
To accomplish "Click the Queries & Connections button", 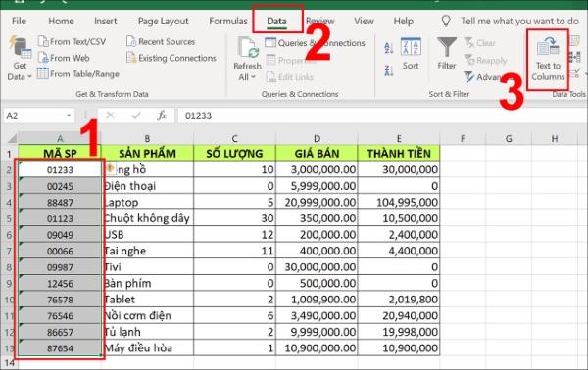I will (315, 43).
